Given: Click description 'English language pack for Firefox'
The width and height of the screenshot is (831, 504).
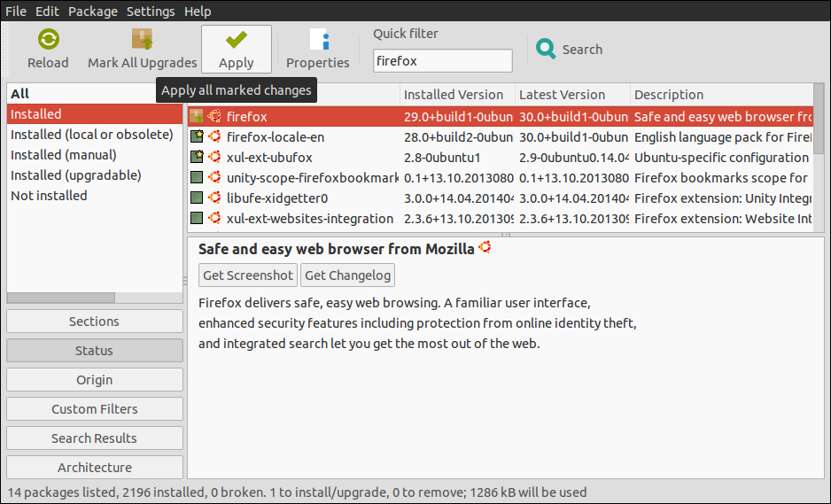Looking at the screenshot, I should coord(723,136).
